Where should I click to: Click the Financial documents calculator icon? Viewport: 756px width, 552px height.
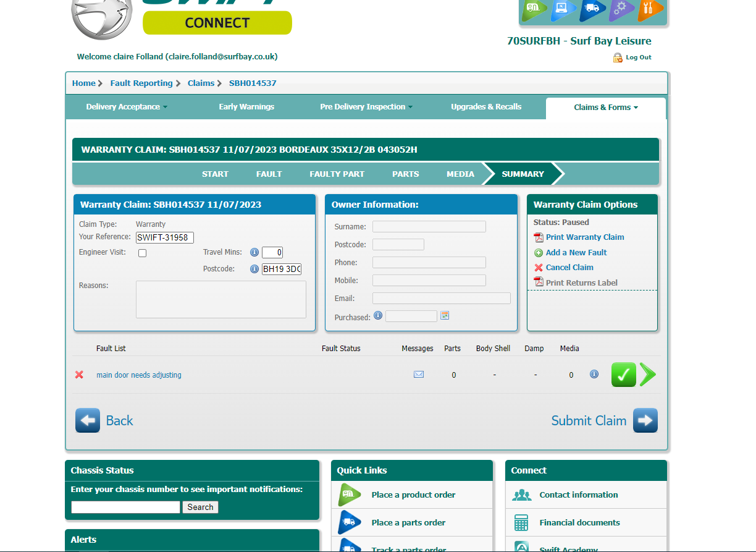point(521,523)
